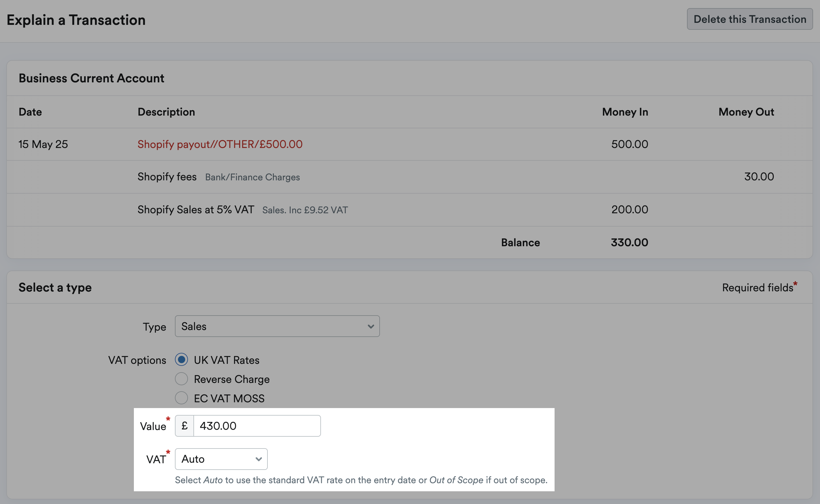Select the Shopify Sales at 5% VAT row
The height and width of the screenshot is (504, 820).
pyautogui.click(x=409, y=210)
